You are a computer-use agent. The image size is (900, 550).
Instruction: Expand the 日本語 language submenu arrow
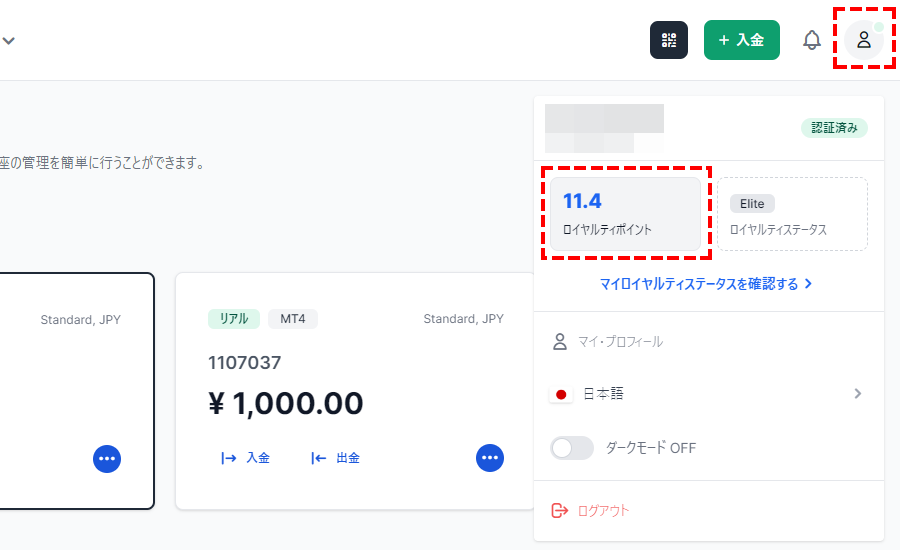coord(857,394)
